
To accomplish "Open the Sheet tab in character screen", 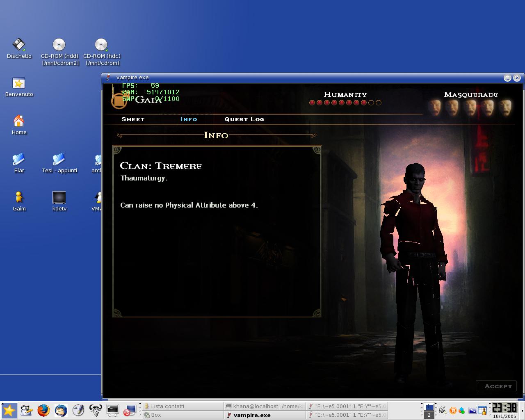I will click(x=133, y=119).
